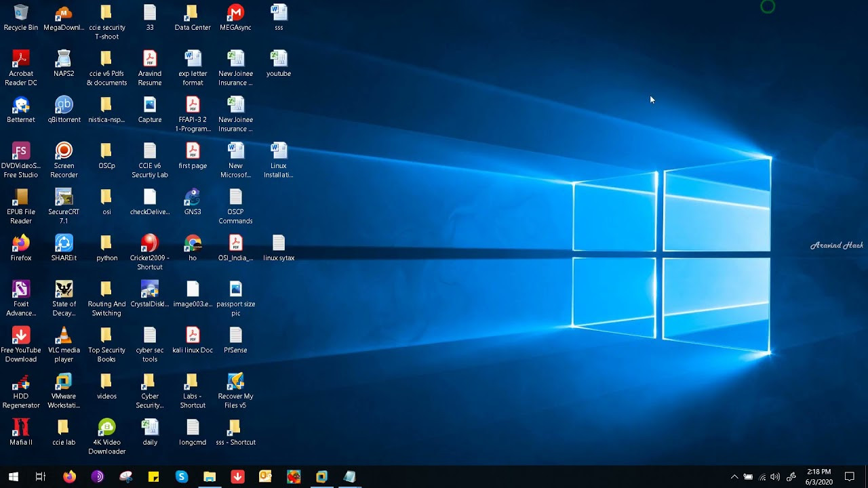Image resolution: width=868 pixels, height=488 pixels.
Task: Click the volume speaker tray icon
Action: [775, 477]
